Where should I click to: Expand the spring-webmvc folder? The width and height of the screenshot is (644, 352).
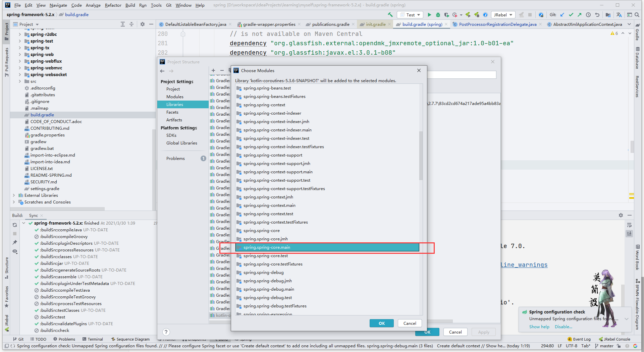(20, 68)
